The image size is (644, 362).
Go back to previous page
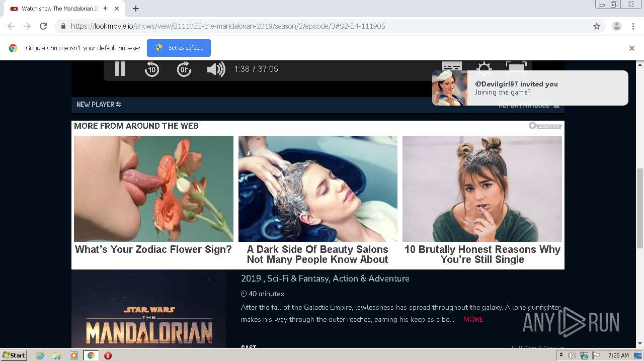click(11, 26)
